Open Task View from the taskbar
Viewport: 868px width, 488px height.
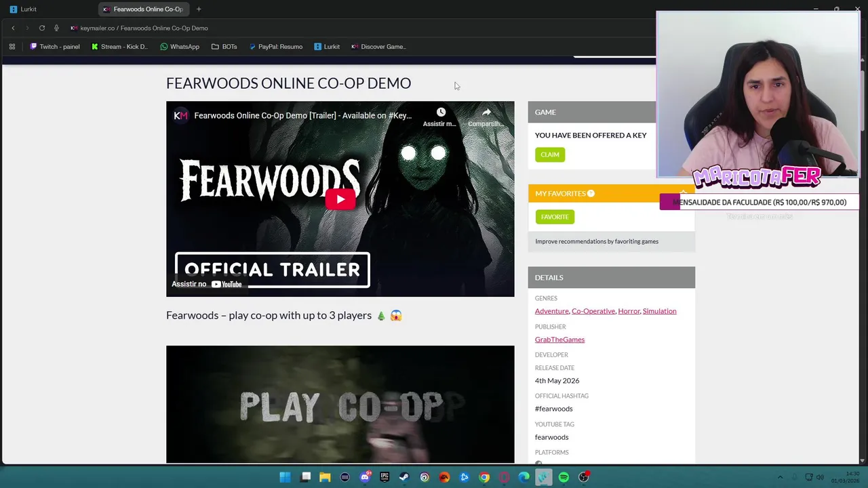coord(305,477)
